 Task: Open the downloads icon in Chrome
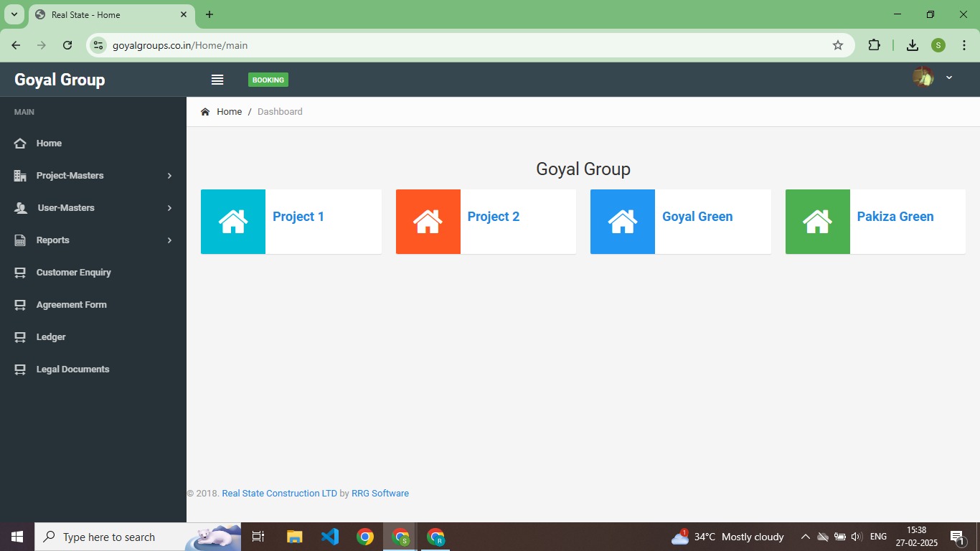point(913,45)
